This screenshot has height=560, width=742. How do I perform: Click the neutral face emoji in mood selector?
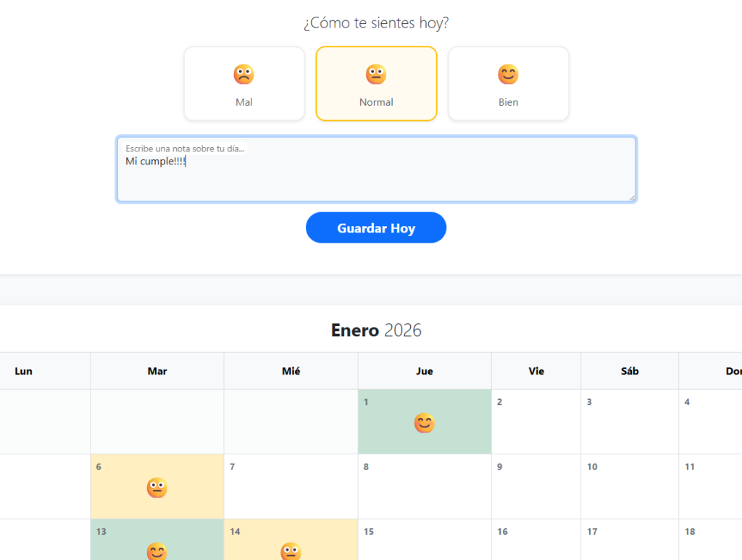pos(376,74)
